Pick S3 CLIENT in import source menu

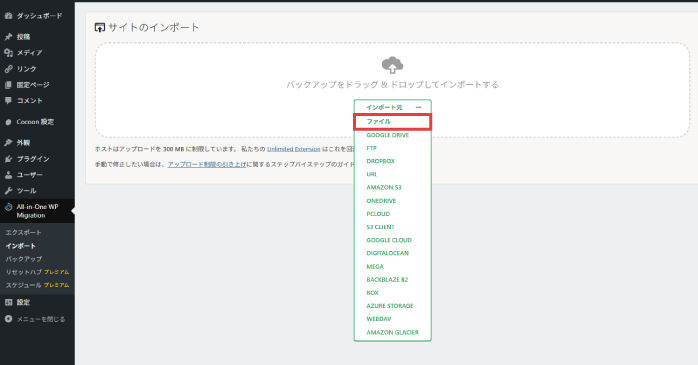380,227
